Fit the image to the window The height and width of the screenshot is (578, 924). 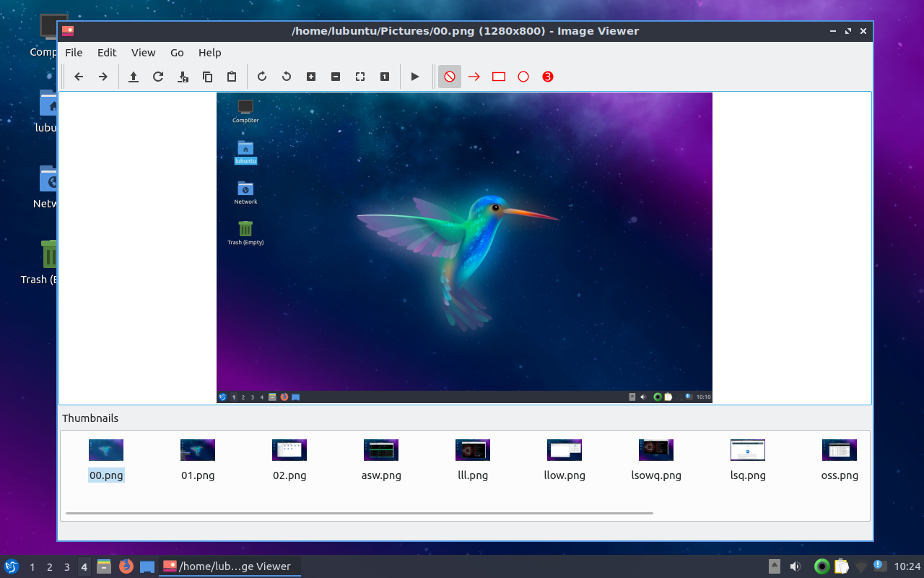pyautogui.click(x=360, y=77)
